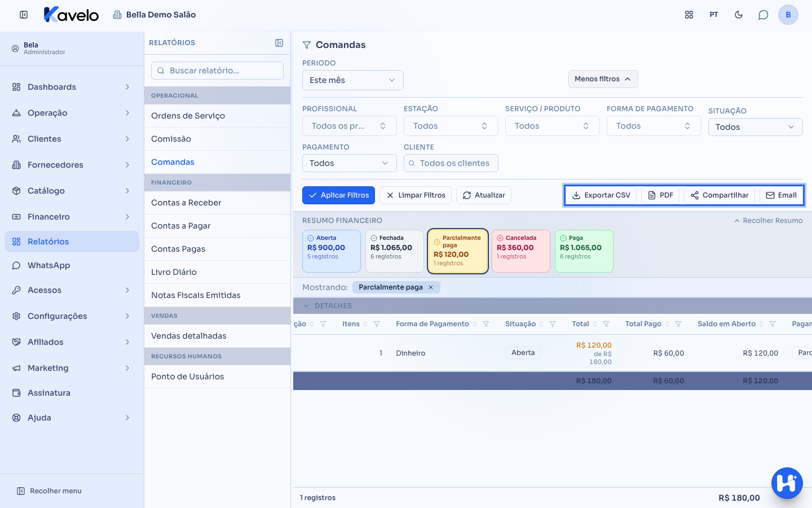The width and height of the screenshot is (812, 508).
Task: Open the Financeiro sidebar menu
Action: pos(72,217)
